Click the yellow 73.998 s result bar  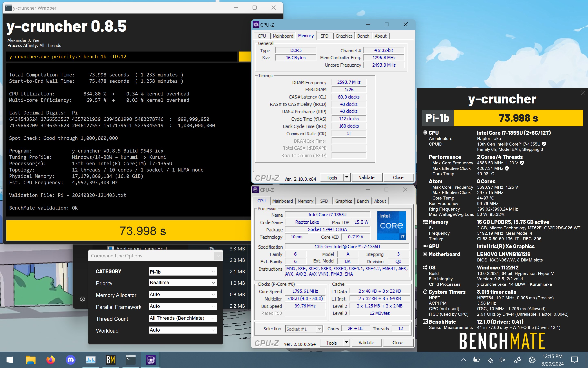[129, 230]
